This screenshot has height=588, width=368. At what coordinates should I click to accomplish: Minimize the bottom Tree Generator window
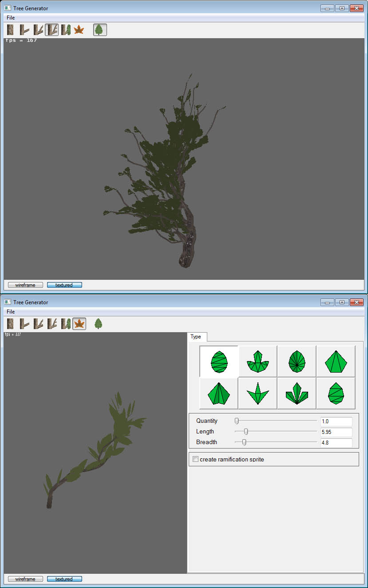tap(328, 302)
